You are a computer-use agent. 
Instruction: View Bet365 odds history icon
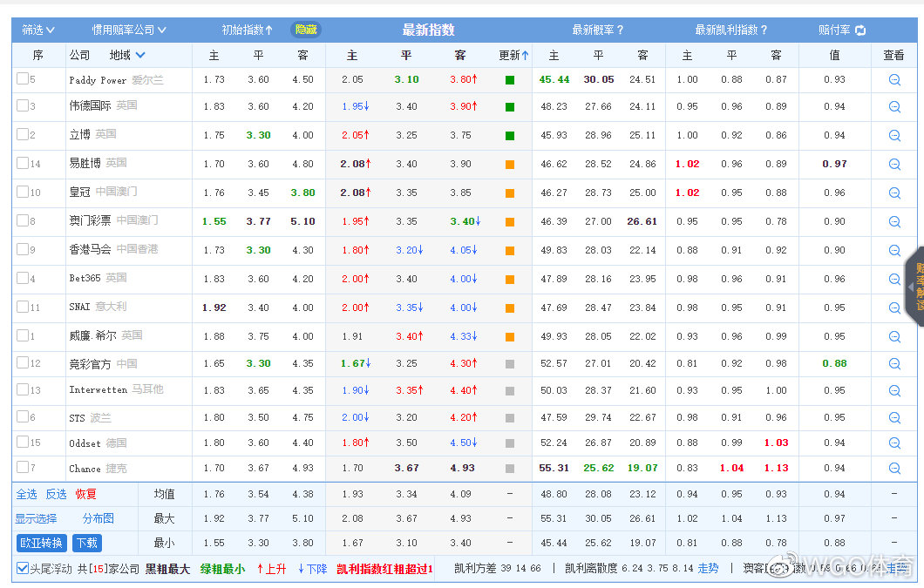(x=894, y=280)
